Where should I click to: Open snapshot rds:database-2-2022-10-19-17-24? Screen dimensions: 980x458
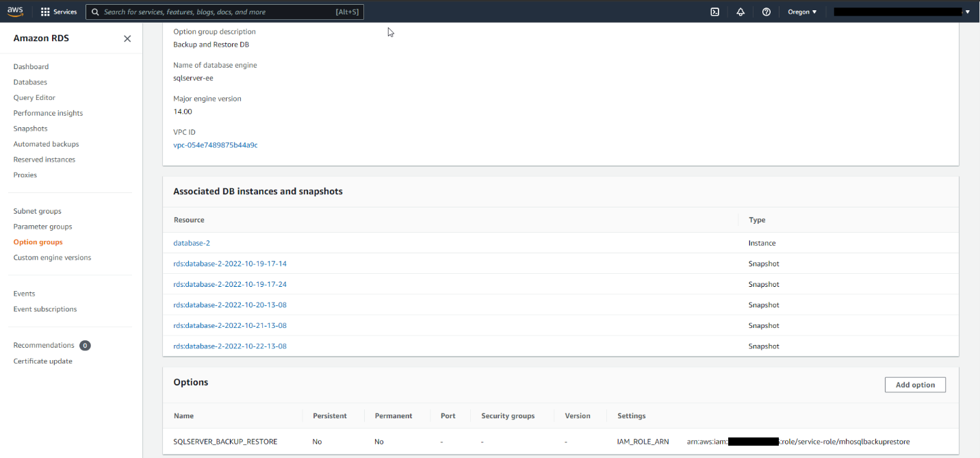pyautogui.click(x=230, y=284)
